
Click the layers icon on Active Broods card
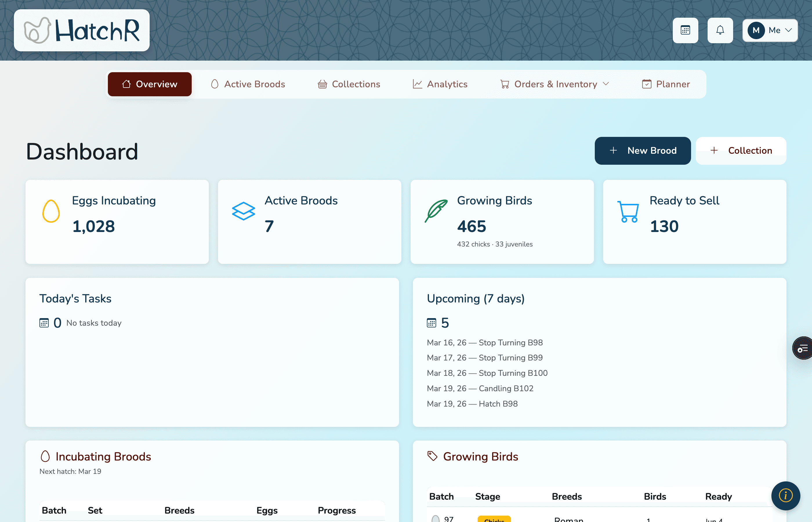pos(243,211)
